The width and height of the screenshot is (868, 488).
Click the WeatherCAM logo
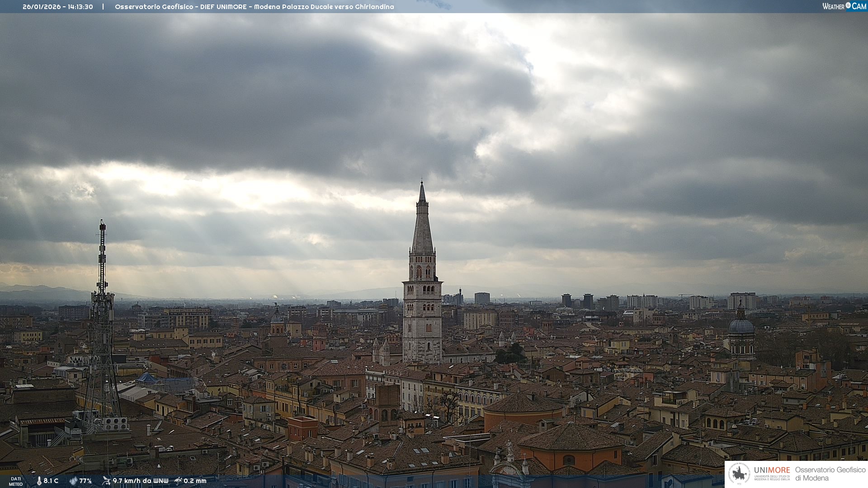tap(844, 6)
